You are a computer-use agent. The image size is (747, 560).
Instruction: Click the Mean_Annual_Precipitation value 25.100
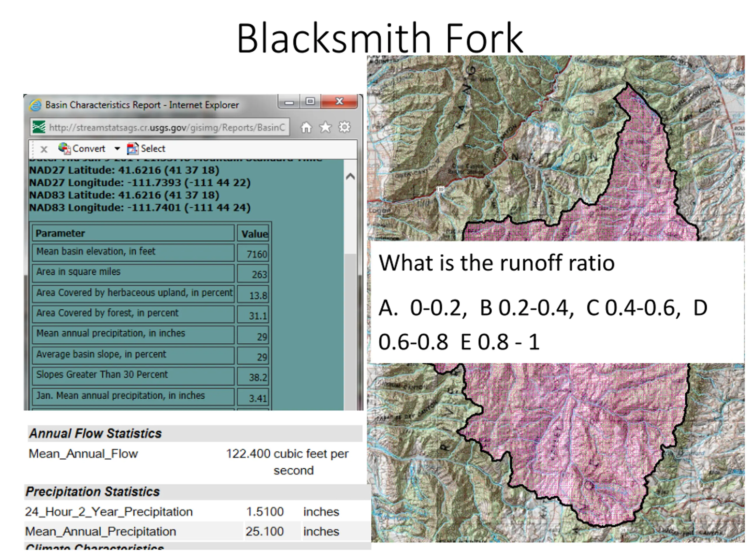click(x=264, y=531)
